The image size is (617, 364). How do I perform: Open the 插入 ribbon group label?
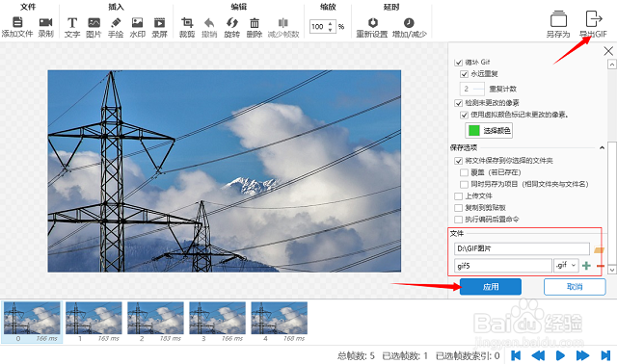116,7
